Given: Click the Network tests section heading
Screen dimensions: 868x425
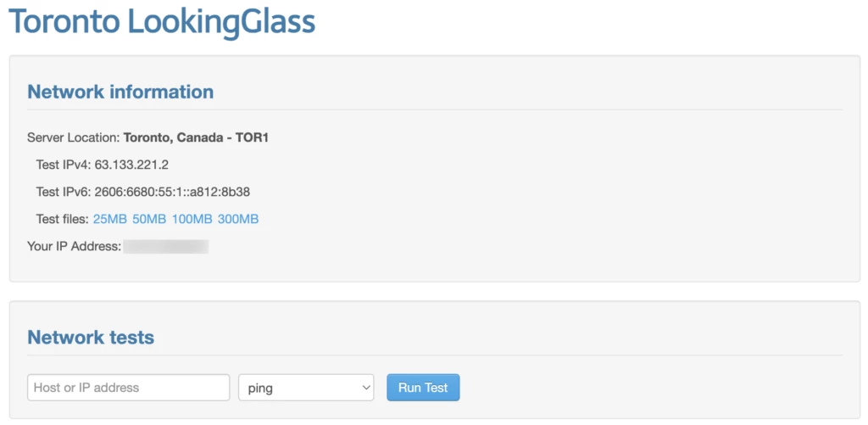Looking at the screenshot, I should [x=91, y=337].
